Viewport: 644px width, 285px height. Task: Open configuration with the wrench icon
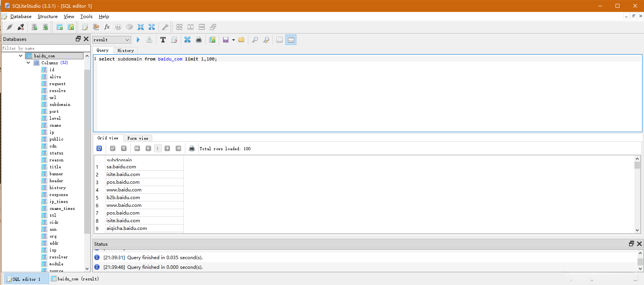pos(165,27)
